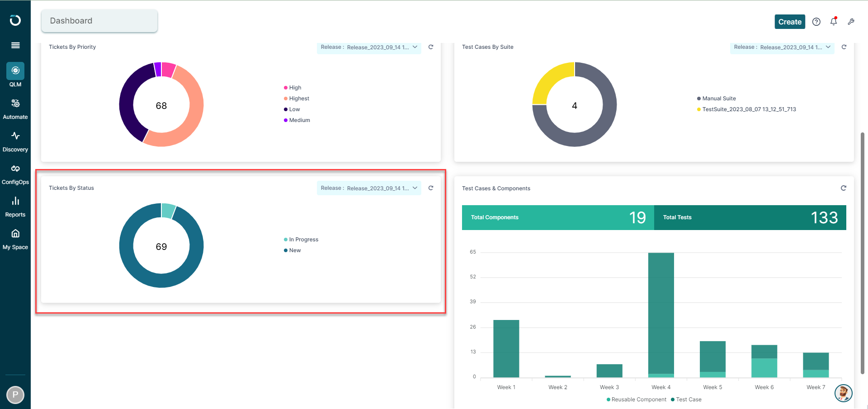Image resolution: width=868 pixels, height=409 pixels.
Task: Refresh the Tickets By Priority widget
Action: 431,47
